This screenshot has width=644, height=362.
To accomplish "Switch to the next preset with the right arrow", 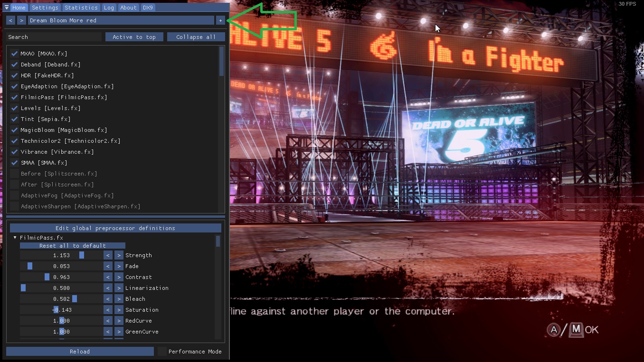I will (21, 20).
